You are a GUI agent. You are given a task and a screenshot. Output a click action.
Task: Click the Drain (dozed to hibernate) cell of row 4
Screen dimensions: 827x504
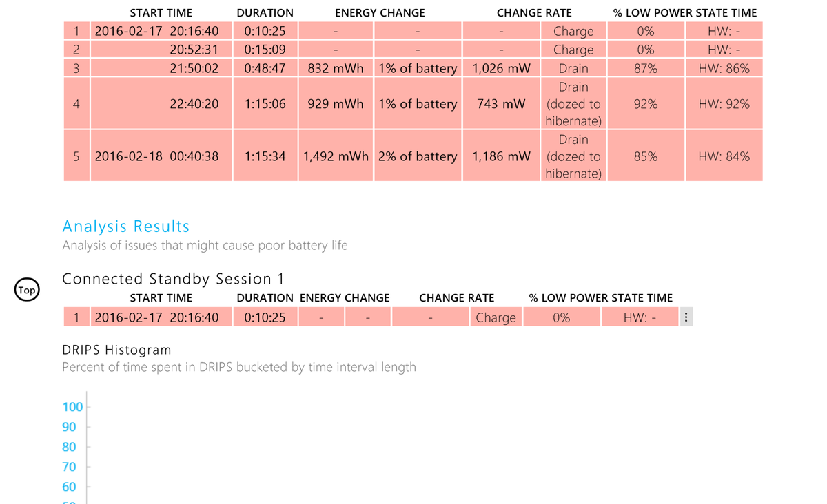pos(573,103)
